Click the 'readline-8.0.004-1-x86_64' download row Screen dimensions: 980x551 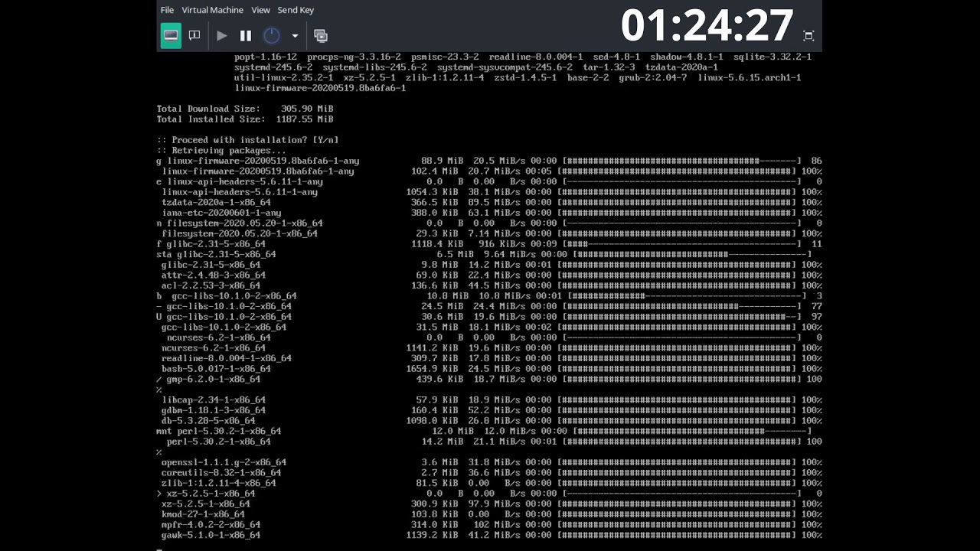click(x=492, y=358)
